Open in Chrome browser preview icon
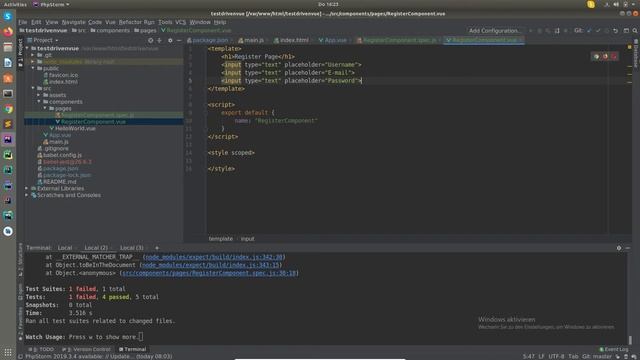The image size is (640, 360). 596,57
